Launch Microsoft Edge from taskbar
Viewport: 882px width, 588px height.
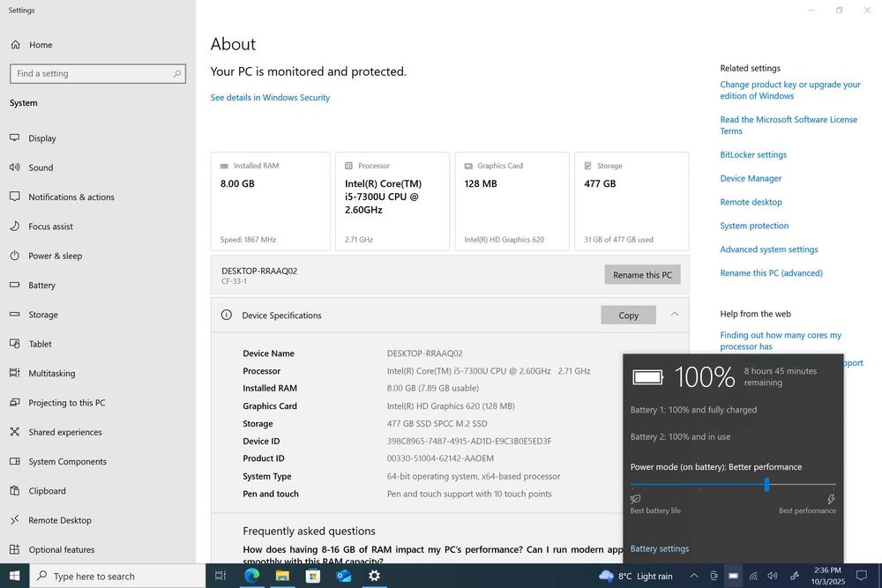point(252,576)
